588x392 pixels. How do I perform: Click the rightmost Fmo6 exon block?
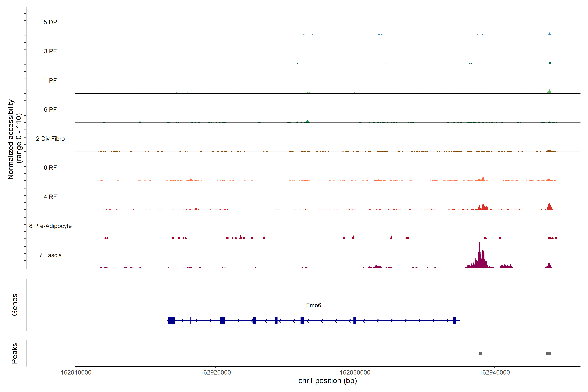[454, 320]
